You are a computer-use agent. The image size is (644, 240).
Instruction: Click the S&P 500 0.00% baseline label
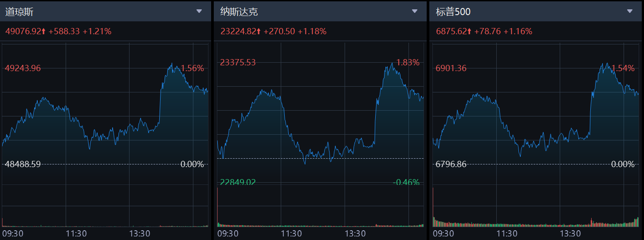[623, 164]
